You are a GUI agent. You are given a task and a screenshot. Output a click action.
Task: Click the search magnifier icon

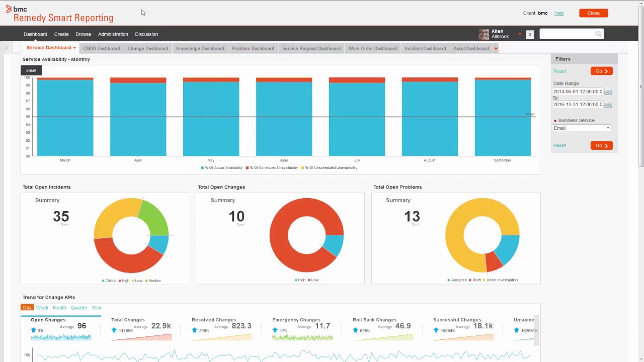tap(598, 34)
